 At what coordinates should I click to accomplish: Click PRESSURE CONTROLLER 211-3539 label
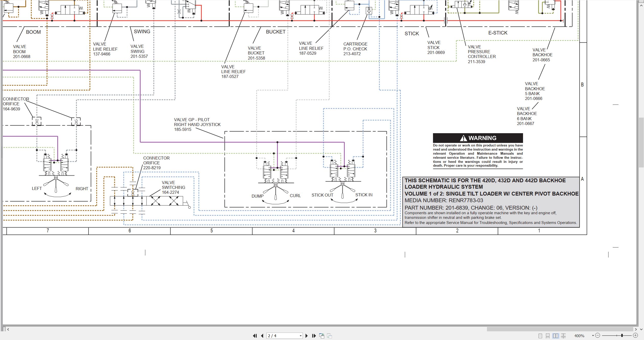point(482,54)
